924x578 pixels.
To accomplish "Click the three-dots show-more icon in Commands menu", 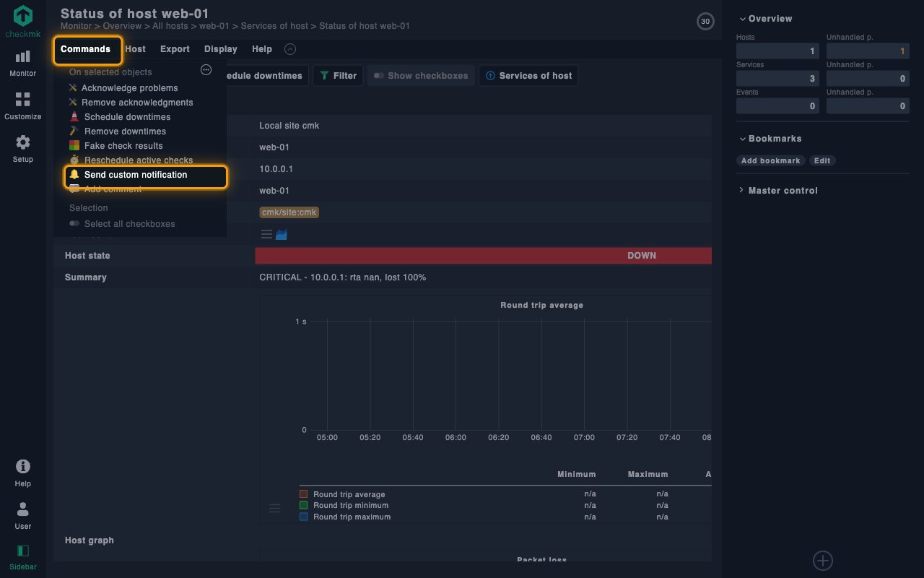I will (206, 70).
